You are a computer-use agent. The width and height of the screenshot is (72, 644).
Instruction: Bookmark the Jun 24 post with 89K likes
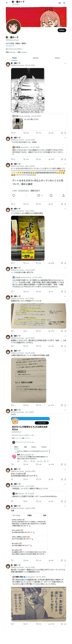(62, 159)
